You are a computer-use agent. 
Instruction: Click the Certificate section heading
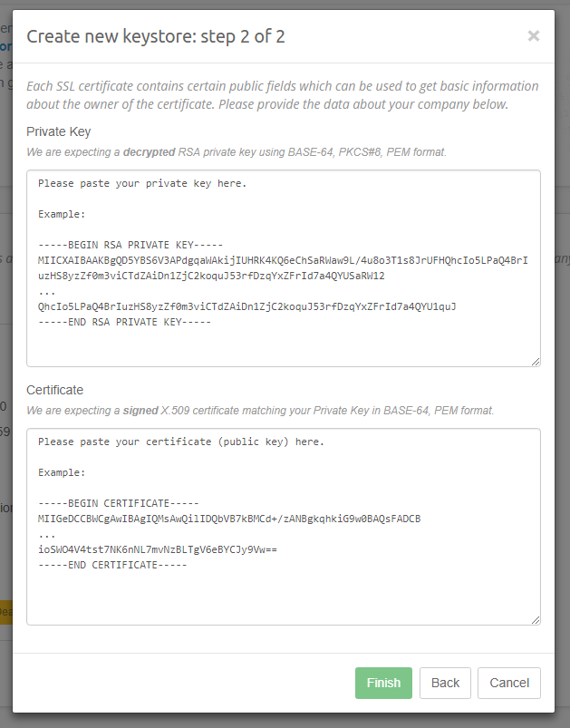[53, 390]
